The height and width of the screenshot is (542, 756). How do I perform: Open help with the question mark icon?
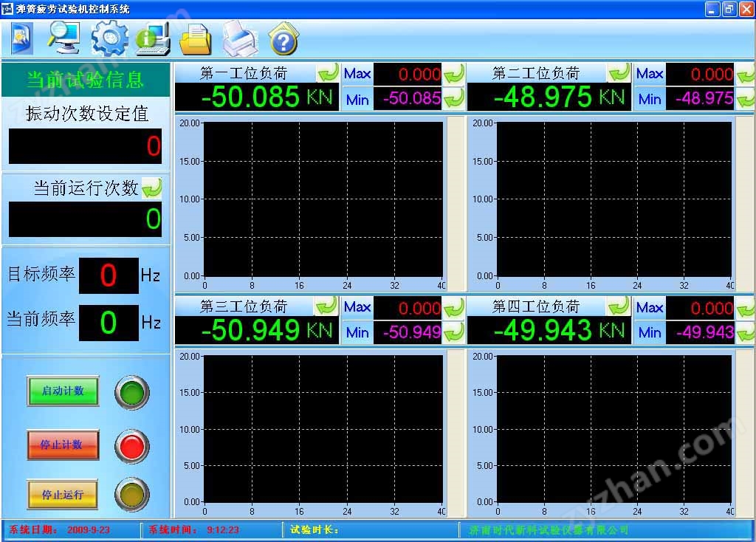pyautogui.click(x=283, y=38)
